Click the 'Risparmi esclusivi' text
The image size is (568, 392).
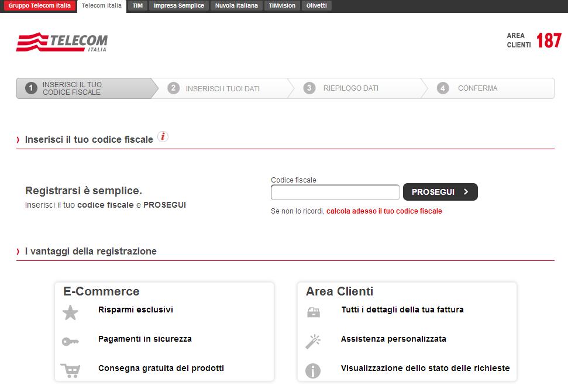[136, 310]
